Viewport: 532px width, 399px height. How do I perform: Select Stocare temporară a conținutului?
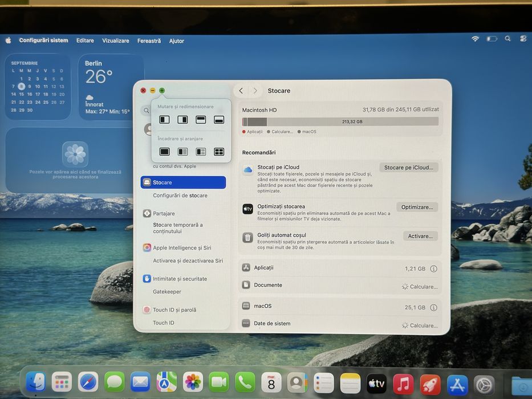pyautogui.click(x=178, y=228)
